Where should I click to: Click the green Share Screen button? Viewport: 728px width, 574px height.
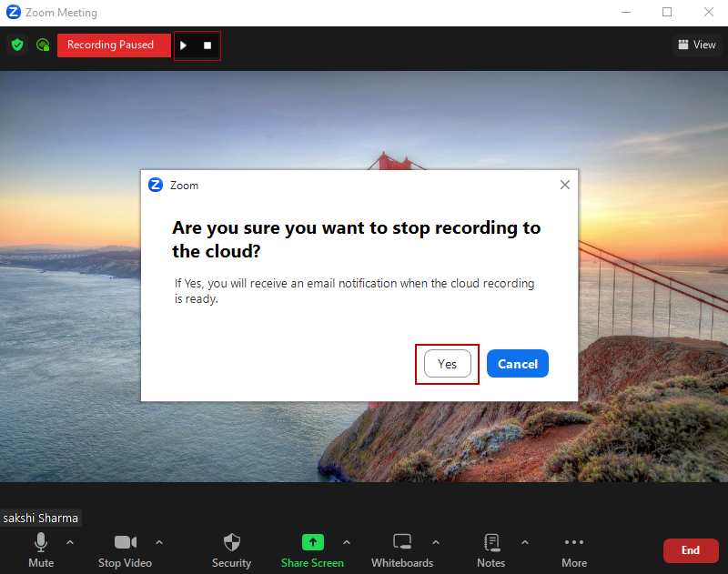312,550
